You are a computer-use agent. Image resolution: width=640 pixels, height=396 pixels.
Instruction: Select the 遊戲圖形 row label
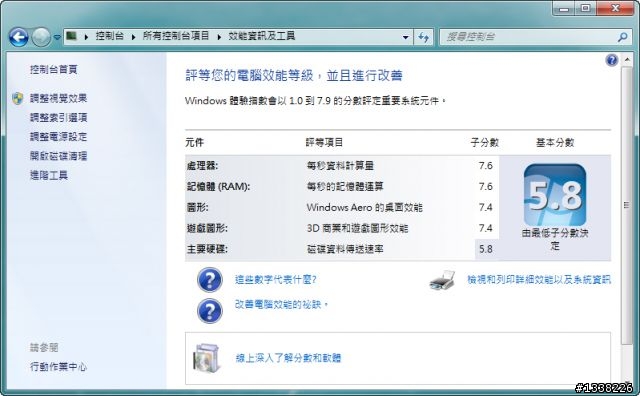207,228
